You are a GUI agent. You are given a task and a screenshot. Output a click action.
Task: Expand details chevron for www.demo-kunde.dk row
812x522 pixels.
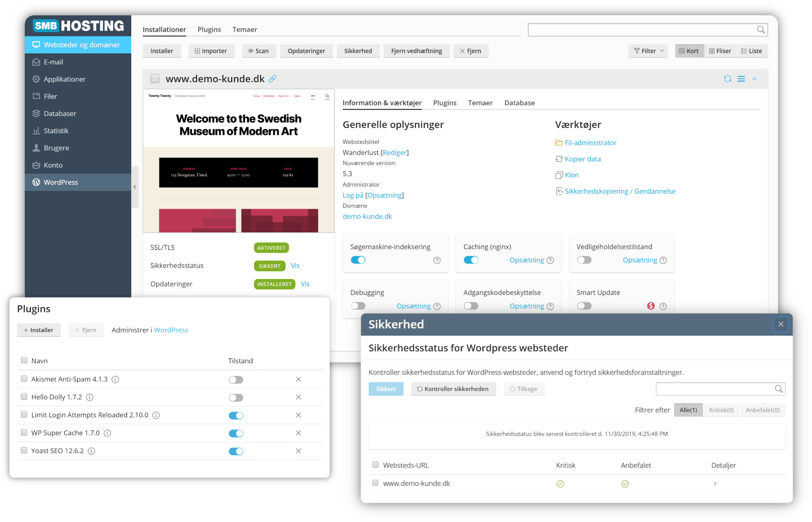tap(715, 484)
